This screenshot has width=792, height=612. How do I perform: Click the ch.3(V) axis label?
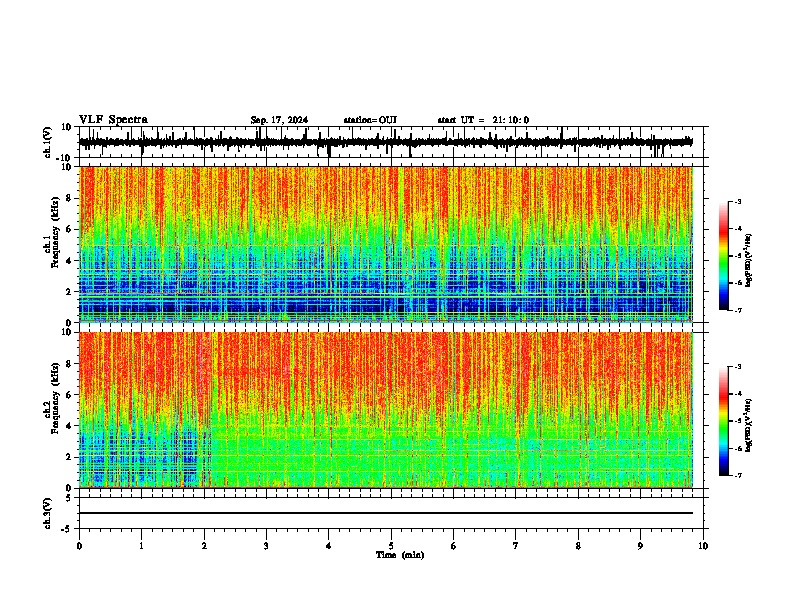(48, 513)
